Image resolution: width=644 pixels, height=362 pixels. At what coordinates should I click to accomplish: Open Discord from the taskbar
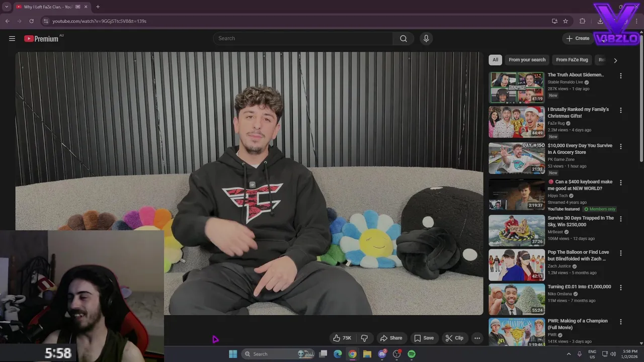382,354
